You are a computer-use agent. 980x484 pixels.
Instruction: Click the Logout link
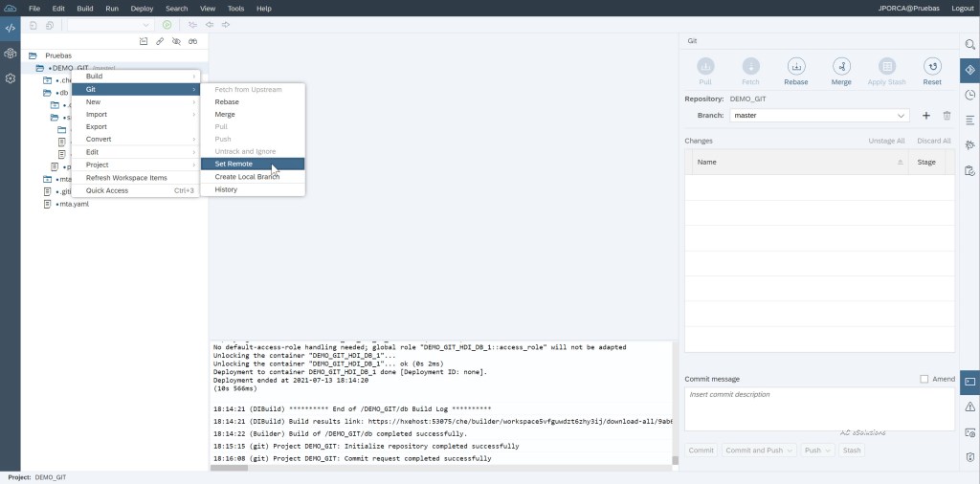coord(963,8)
